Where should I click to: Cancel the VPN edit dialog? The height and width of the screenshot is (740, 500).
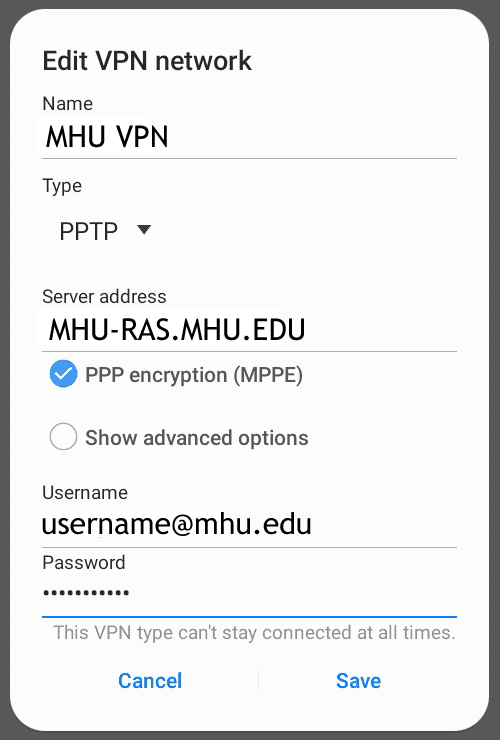150,681
